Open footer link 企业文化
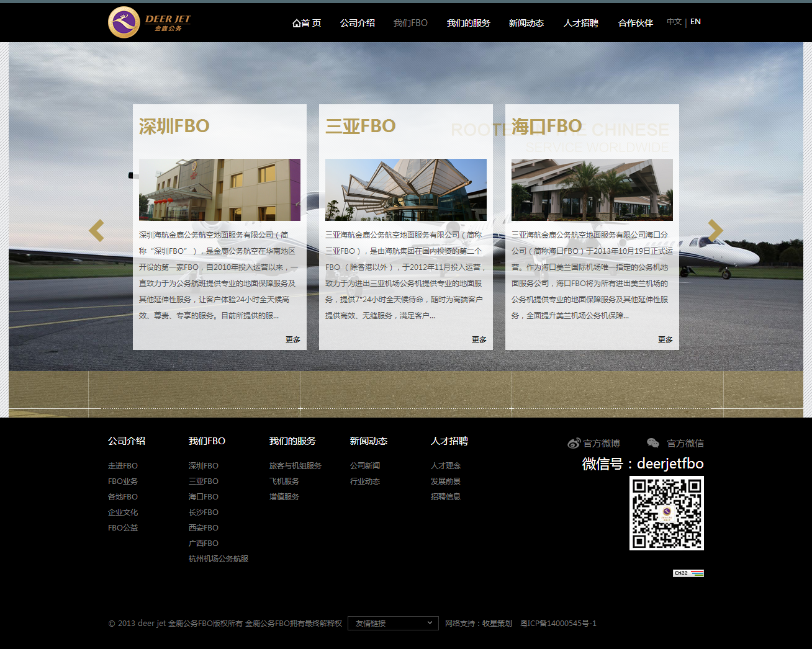The width and height of the screenshot is (812, 649). (x=123, y=512)
